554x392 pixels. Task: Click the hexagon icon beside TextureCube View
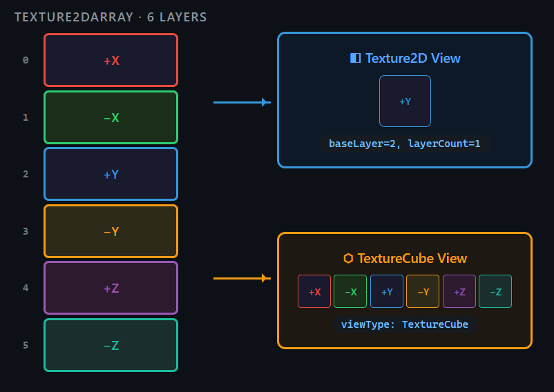point(348,258)
